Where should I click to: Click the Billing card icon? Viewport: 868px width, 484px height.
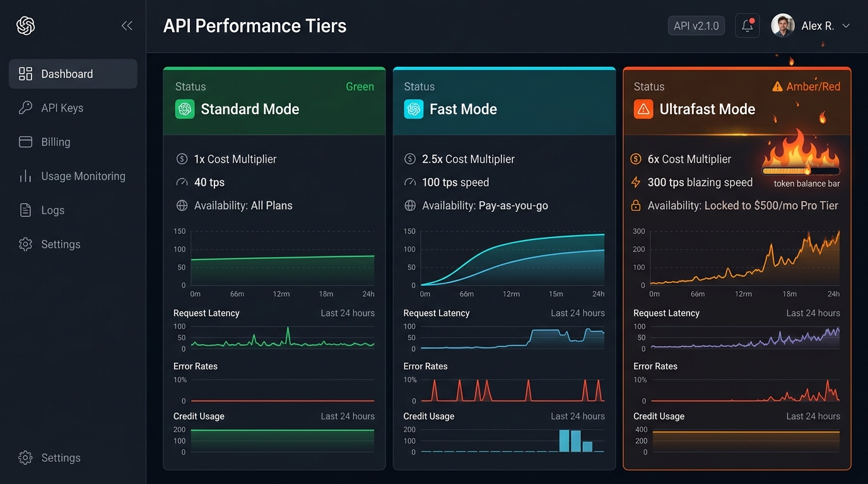(x=25, y=142)
